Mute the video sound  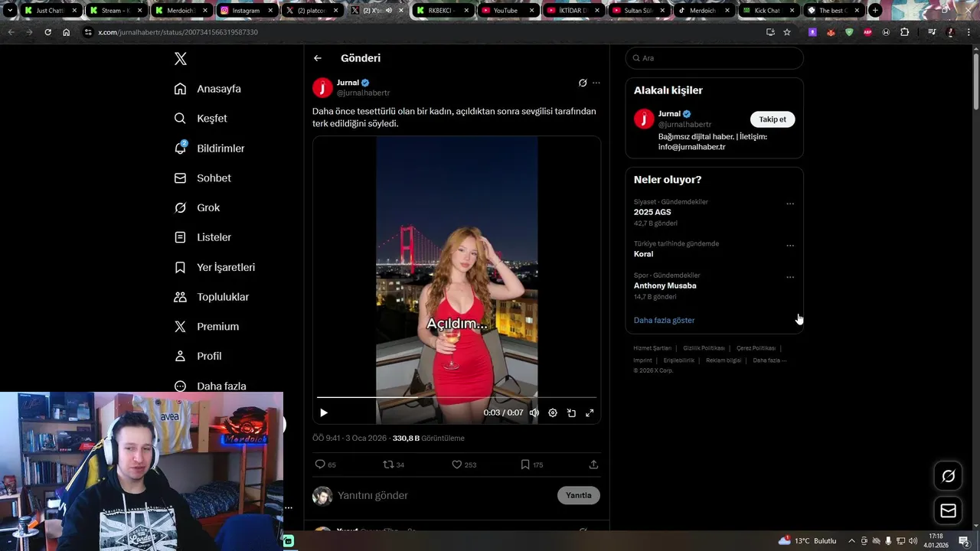pyautogui.click(x=534, y=413)
